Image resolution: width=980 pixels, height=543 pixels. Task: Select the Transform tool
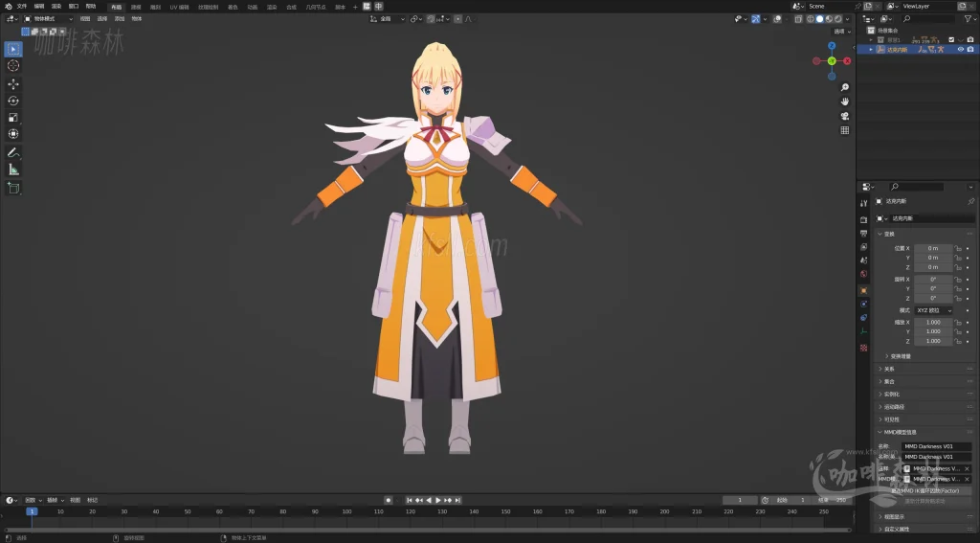13,134
